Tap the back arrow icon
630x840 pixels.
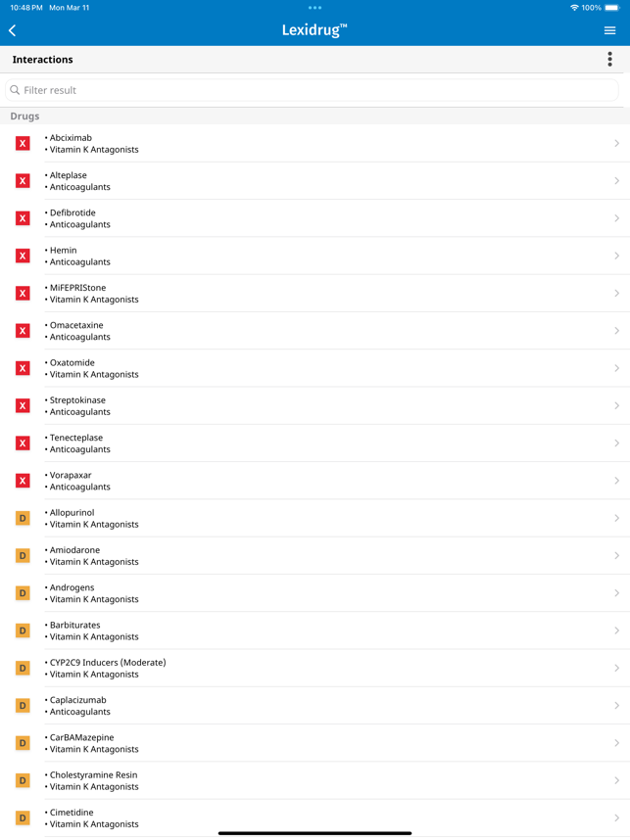(x=13, y=30)
